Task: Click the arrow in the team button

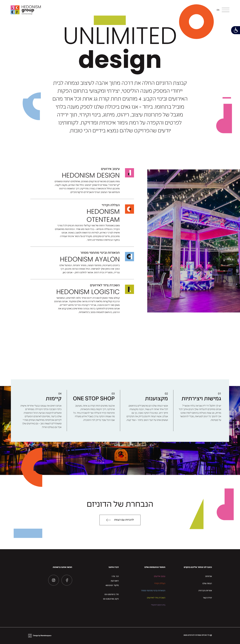Action: (108, 520)
